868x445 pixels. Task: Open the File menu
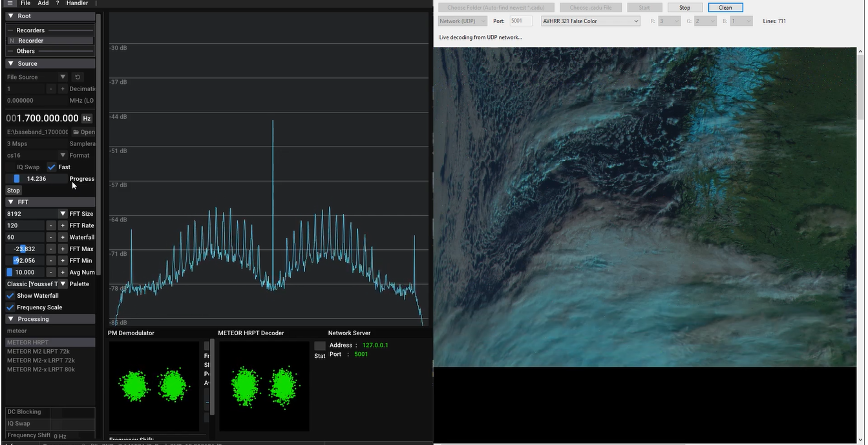[25, 3]
